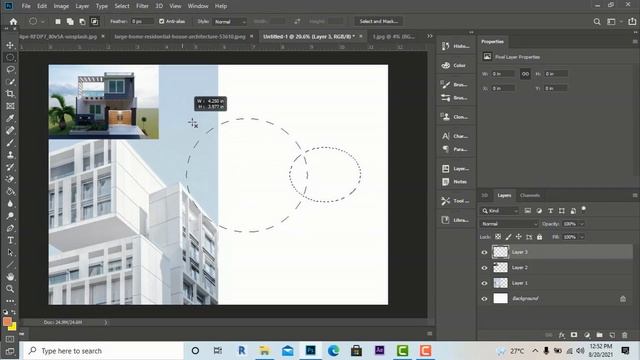Hide Layer 1 with eye icon
Image resolution: width=640 pixels, height=360 pixels.
pos(484,283)
